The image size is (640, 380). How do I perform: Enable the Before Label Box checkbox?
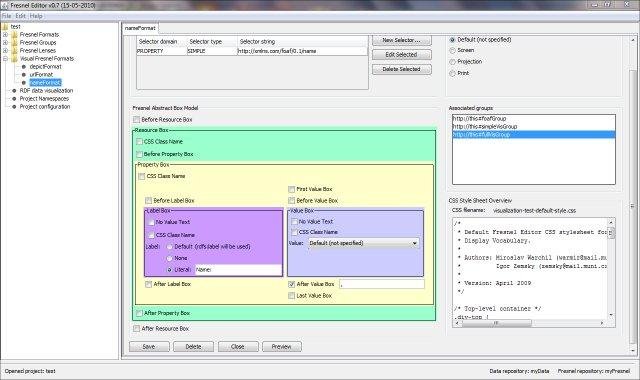(149, 201)
